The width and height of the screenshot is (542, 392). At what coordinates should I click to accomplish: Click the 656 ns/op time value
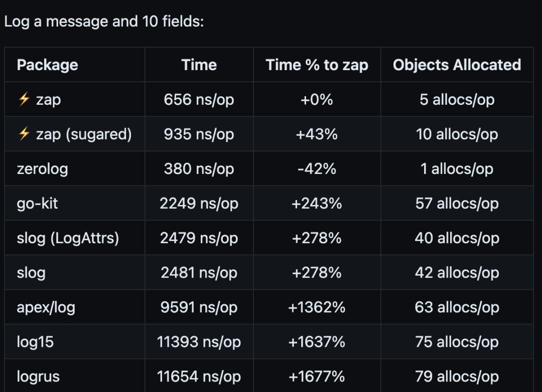click(x=199, y=99)
